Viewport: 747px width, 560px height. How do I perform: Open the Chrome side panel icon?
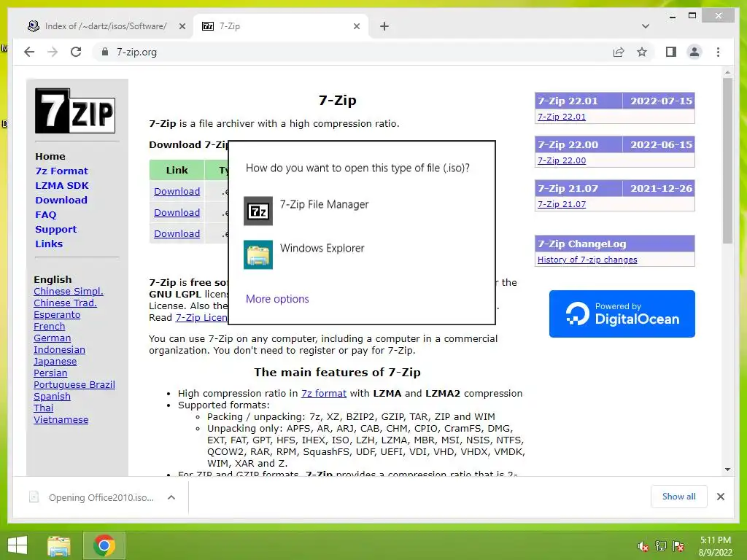[x=671, y=52]
